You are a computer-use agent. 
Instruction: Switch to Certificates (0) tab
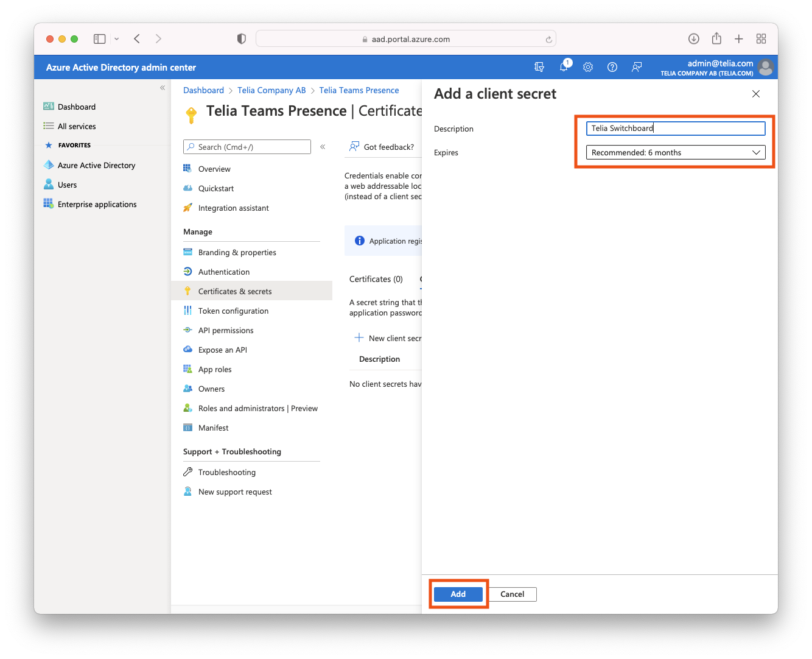point(376,279)
